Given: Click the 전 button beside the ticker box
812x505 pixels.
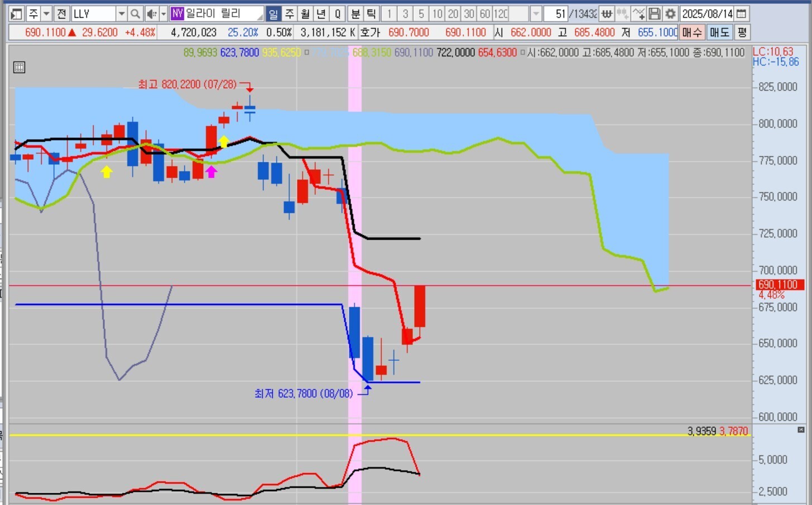Looking at the screenshot, I should click(62, 13).
